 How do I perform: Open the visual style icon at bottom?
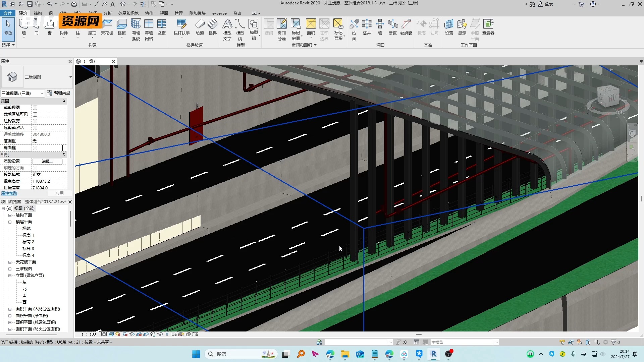111,334
